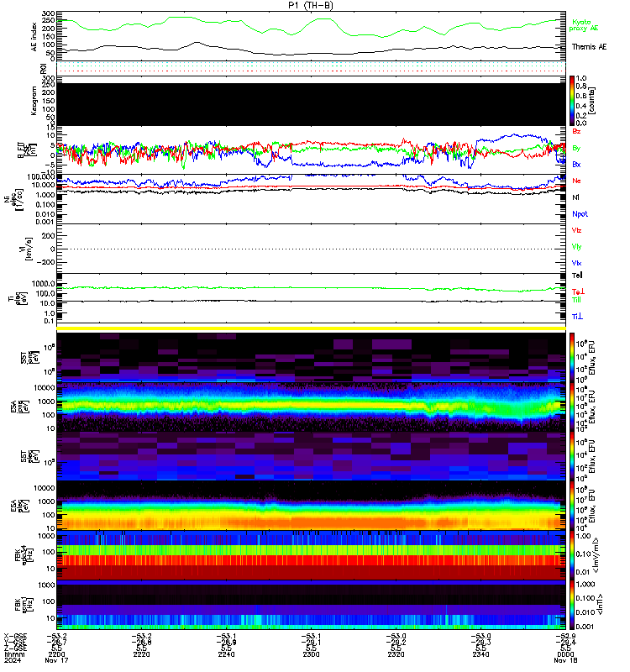
Task: Select the green Ti parallel legend label
Action: [x=576, y=300]
